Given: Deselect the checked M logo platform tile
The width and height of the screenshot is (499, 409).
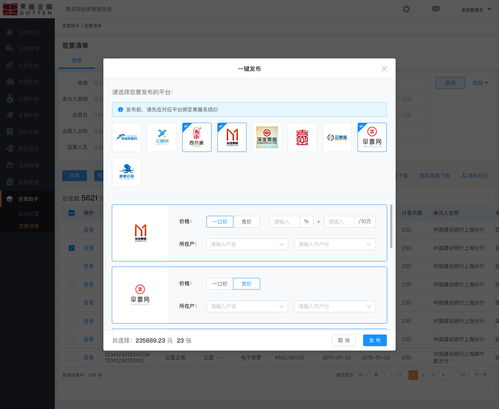Looking at the screenshot, I should tap(232, 137).
